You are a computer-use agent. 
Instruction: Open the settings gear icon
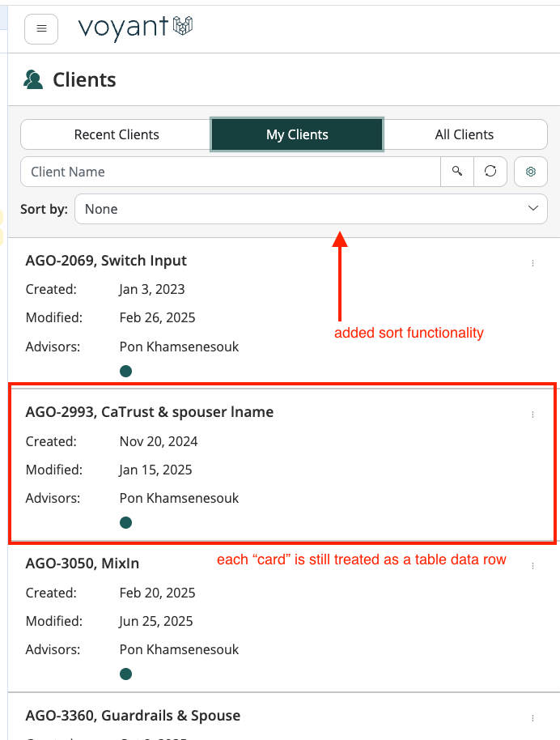(531, 172)
